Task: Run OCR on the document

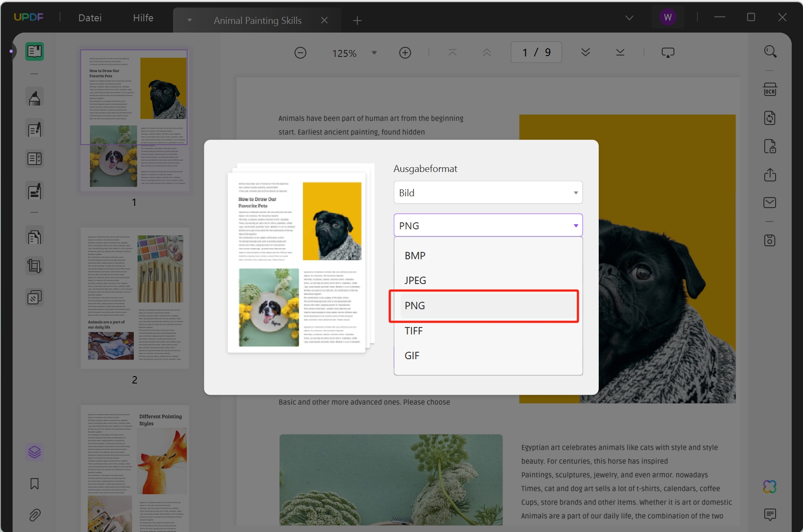Action: (770, 89)
